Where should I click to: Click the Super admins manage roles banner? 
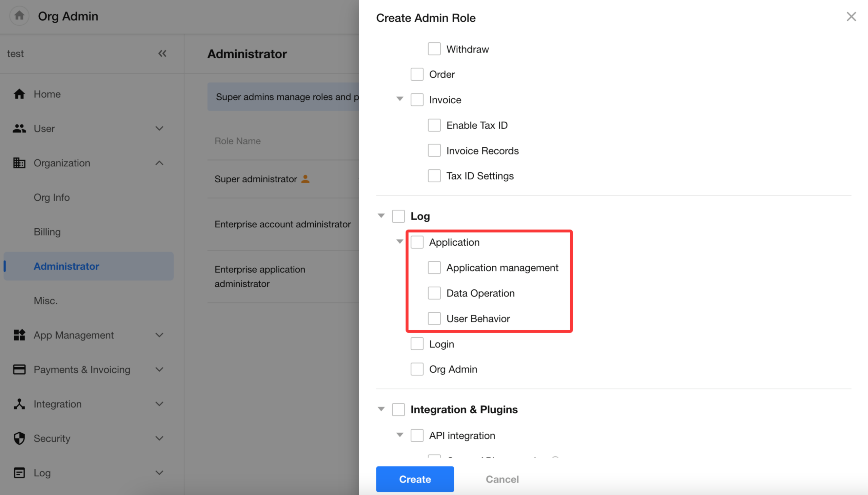tap(283, 97)
